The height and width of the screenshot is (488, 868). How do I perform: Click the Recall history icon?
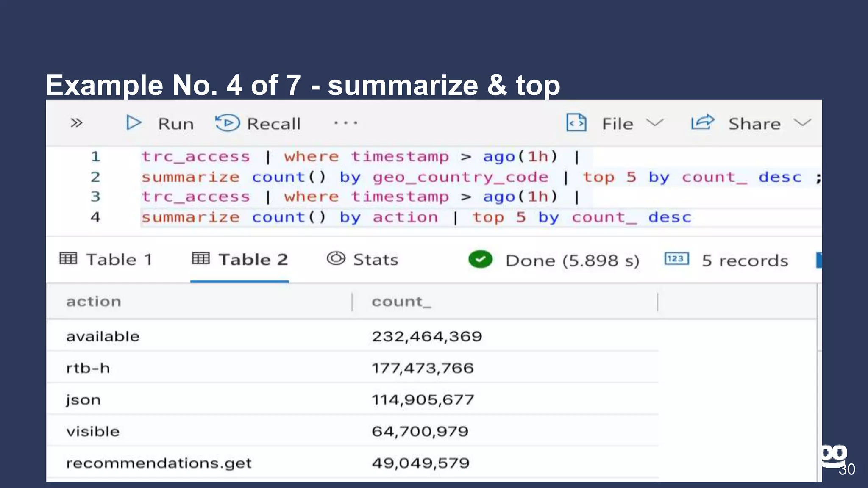pos(227,123)
